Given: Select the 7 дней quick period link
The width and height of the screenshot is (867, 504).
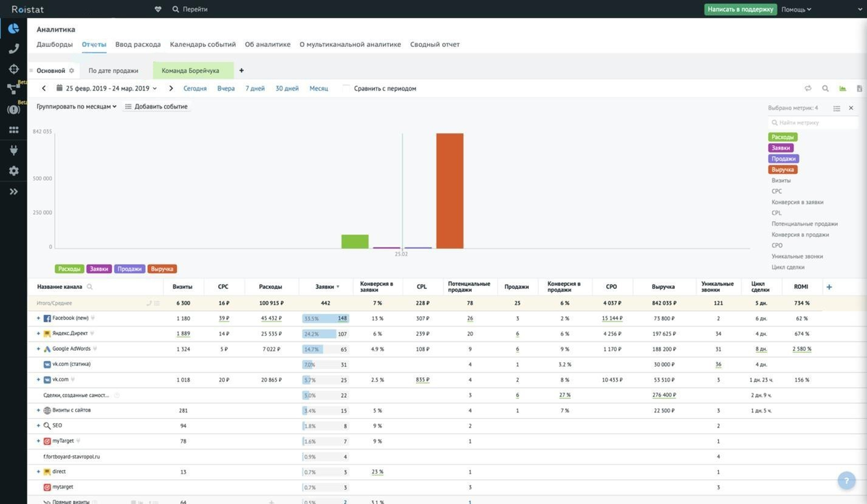Looking at the screenshot, I should (x=255, y=88).
